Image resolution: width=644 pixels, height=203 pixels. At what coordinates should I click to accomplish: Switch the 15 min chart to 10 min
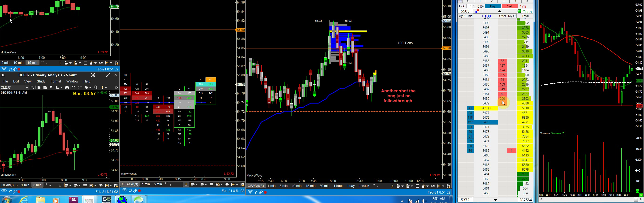click(18, 63)
